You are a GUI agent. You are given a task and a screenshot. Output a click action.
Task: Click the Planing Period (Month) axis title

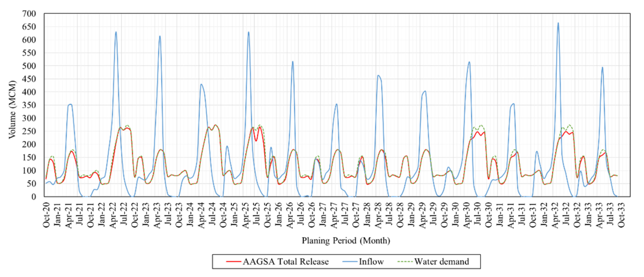346,240
